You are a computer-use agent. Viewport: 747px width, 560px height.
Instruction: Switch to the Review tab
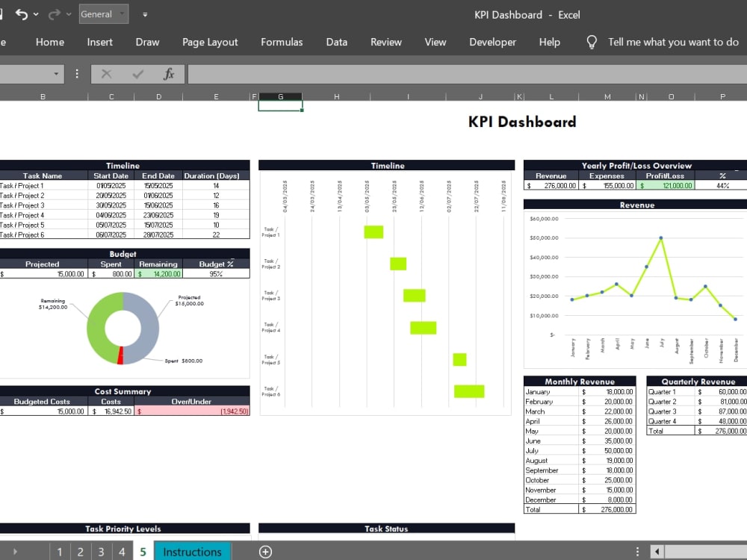(x=386, y=42)
